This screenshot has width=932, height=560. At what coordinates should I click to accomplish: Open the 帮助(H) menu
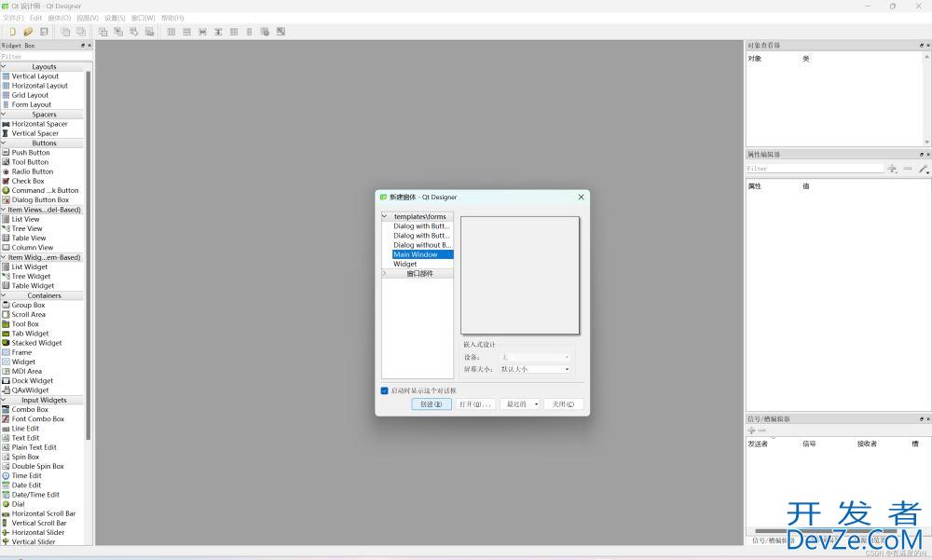173,19
